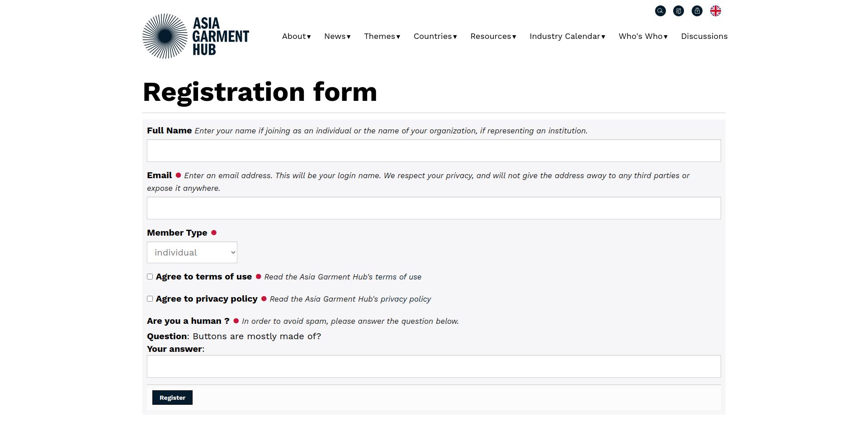Click the Full Name input field
Viewport: 868px width, 431px height.
(x=434, y=150)
